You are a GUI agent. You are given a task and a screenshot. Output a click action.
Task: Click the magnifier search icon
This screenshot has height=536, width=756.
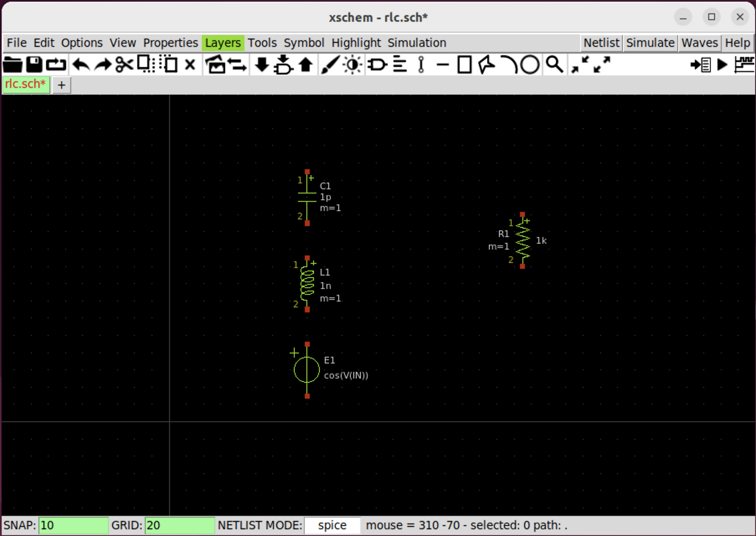(x=554, y=65)
